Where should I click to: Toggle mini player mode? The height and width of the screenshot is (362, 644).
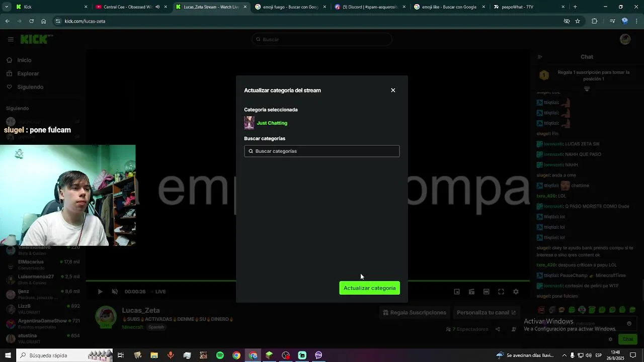(x=471, y=292)
